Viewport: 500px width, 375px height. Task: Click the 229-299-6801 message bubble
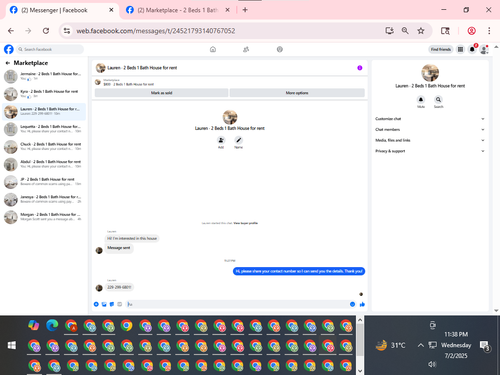click(x=119, y=287)
